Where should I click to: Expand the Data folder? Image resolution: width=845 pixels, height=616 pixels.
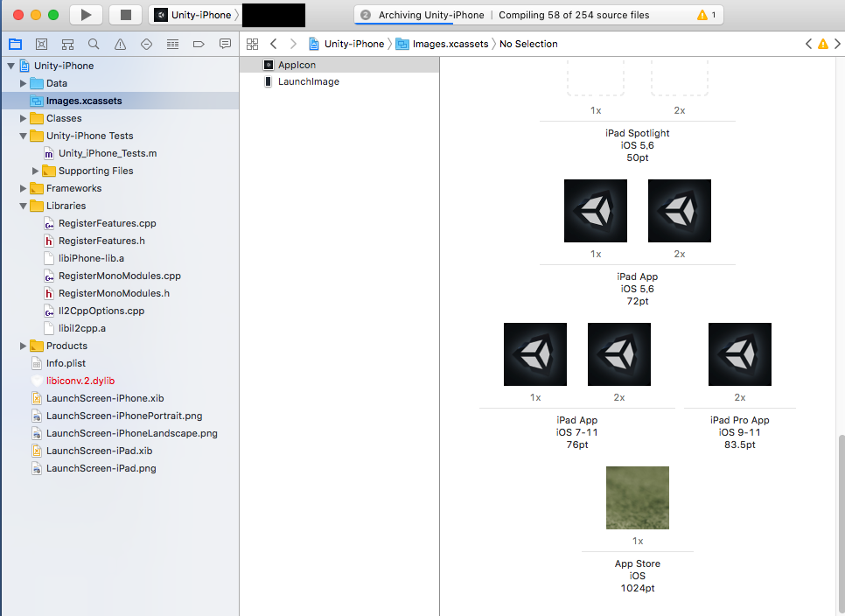23,83
